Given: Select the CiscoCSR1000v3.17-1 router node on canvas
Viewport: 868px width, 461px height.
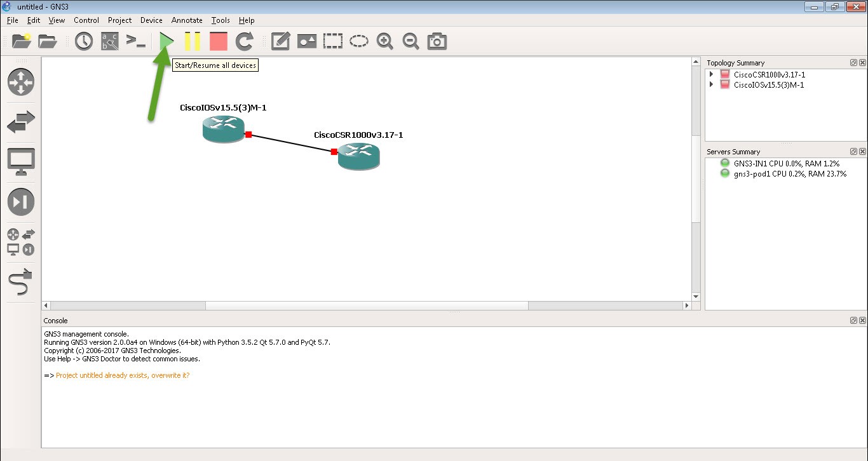Looking at the screenshot, I should click(x=358, y=156).
